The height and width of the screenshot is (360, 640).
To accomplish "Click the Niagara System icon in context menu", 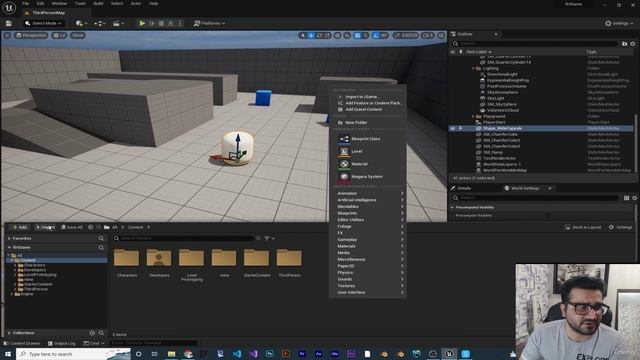I will point(344,177).
